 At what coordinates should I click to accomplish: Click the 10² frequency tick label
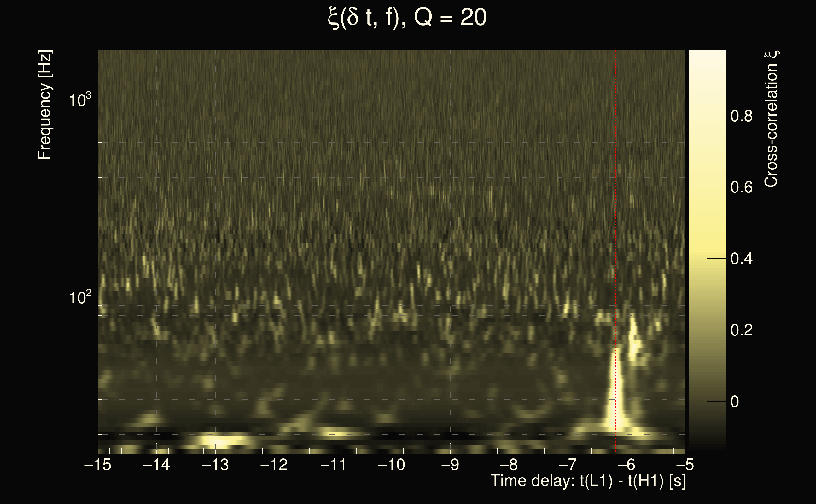click(80, 297)
